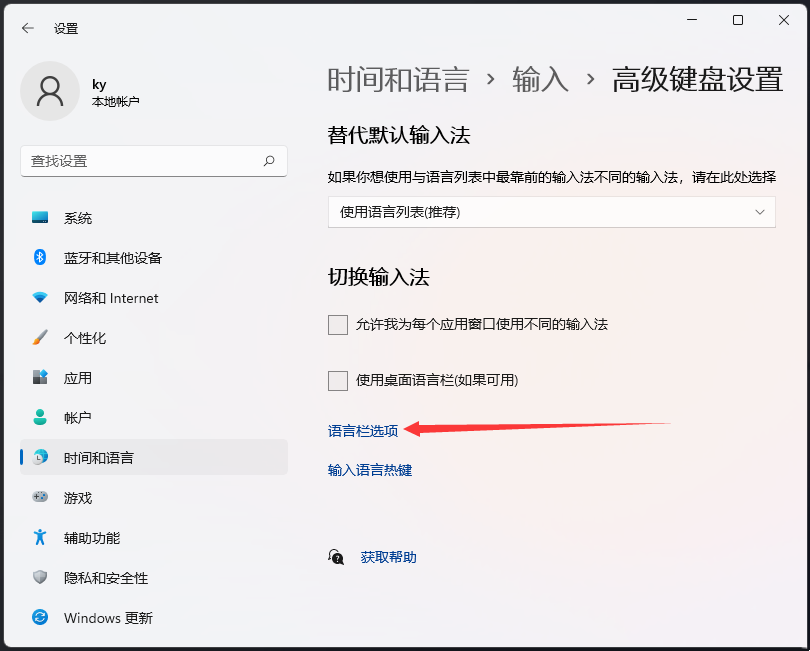
Task: Click the Accounts person icon
Action: 40,417
